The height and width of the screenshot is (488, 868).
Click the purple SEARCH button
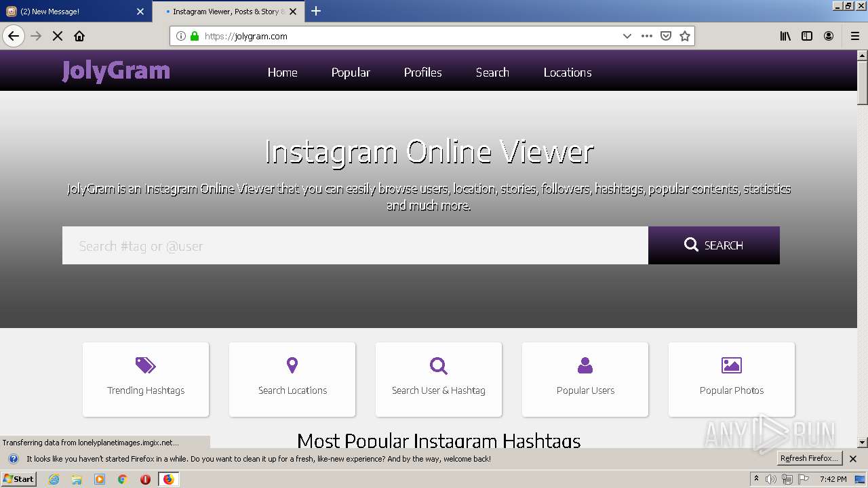tap(713, 245)
